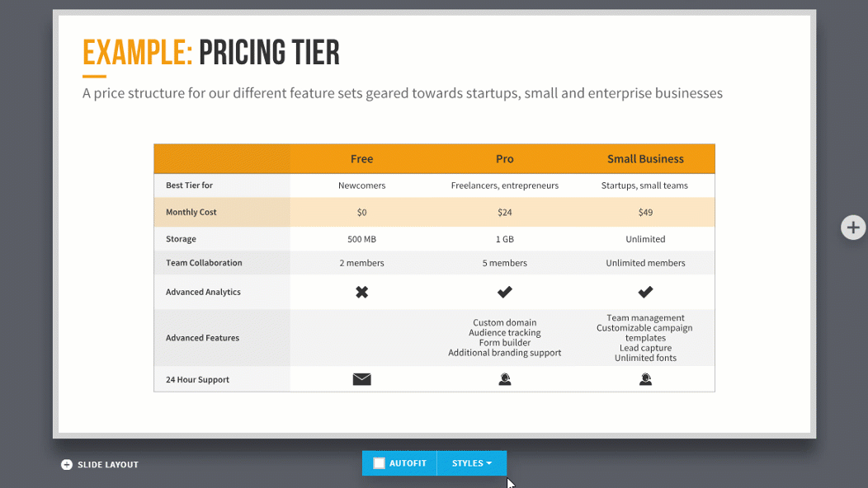
Task: Open the Styles dropdown
Action: [x=472, y=463]
